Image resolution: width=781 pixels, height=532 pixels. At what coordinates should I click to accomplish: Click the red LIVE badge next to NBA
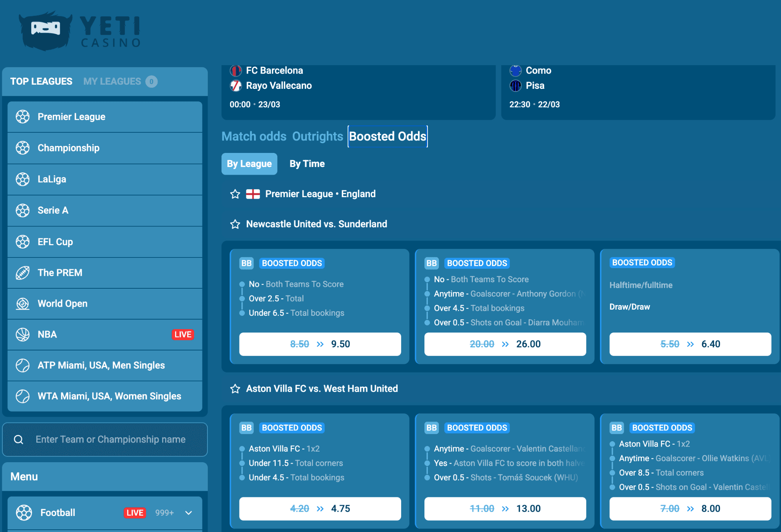pyautogui.click(x=183, y=334)
